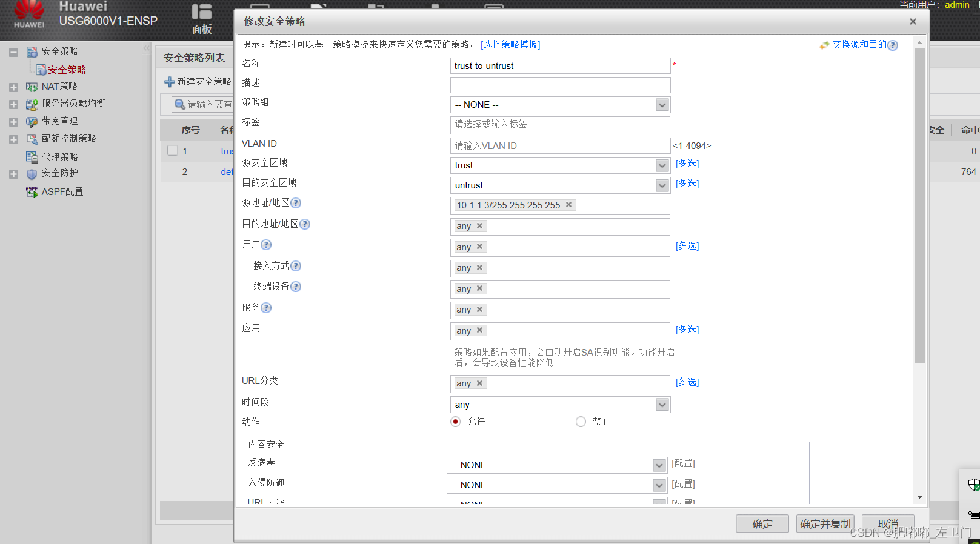Click the 取消 button
Viewport: 980px width, 544px height.
(x=888, y=523)
